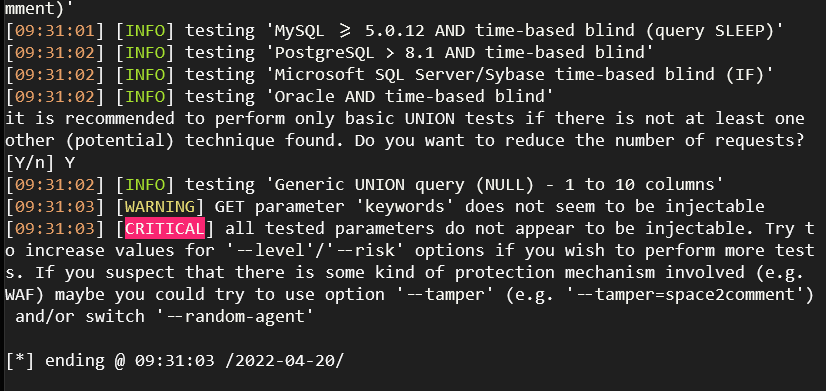Click the 'Oracle AND time-based blind' text
The image size is (826, 391).
pos(409,97)
